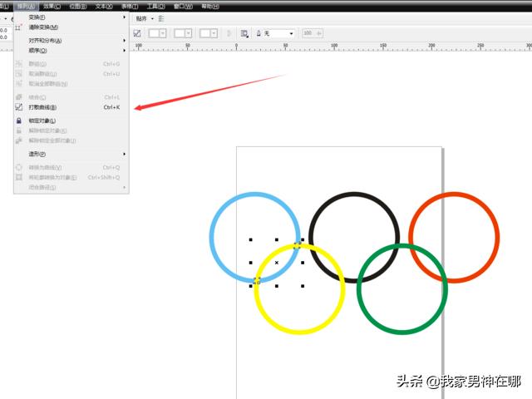
Task: Click the options icon right of 贴齐
Action: click(x=161, y=18)
